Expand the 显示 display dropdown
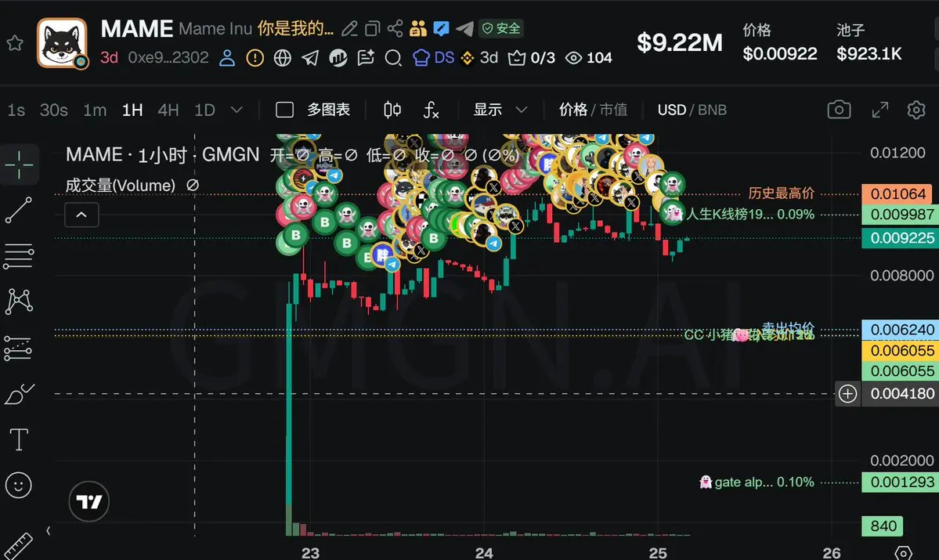 (x=500, y=110)
